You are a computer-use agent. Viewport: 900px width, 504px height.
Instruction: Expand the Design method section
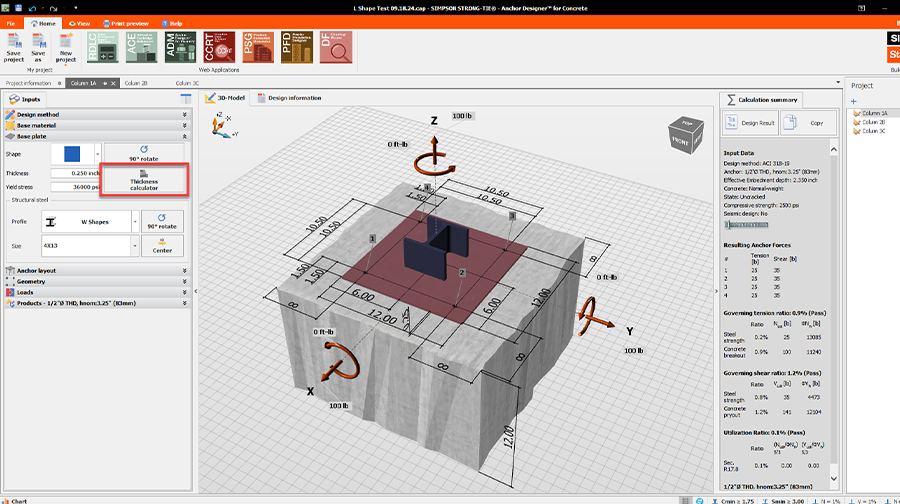(98, 114)
